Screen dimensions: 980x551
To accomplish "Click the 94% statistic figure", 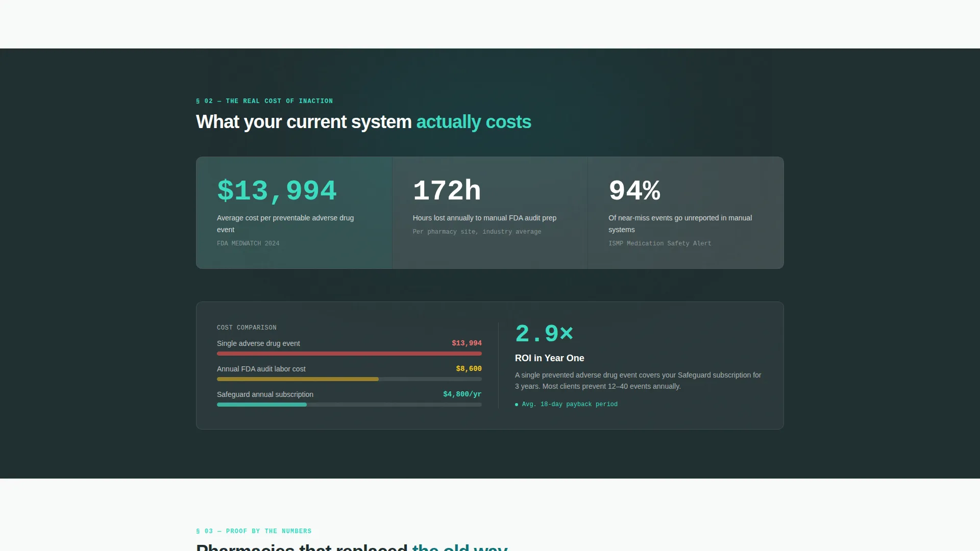I will pos(634,191).
